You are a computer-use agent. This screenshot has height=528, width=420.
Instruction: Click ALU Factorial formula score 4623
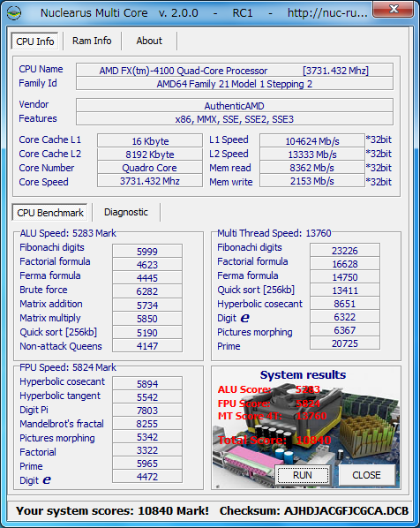pyautogui.click(x=147, y=265)
